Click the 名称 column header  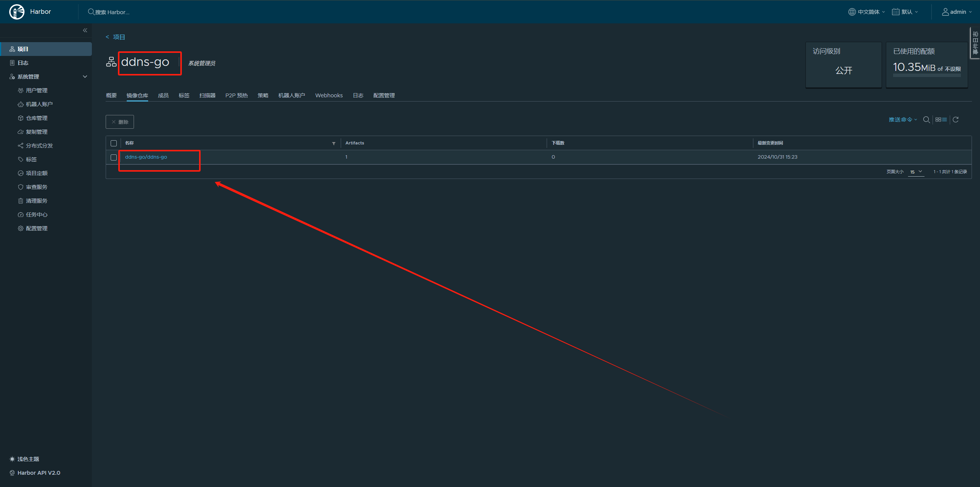(x=129, y=143)
